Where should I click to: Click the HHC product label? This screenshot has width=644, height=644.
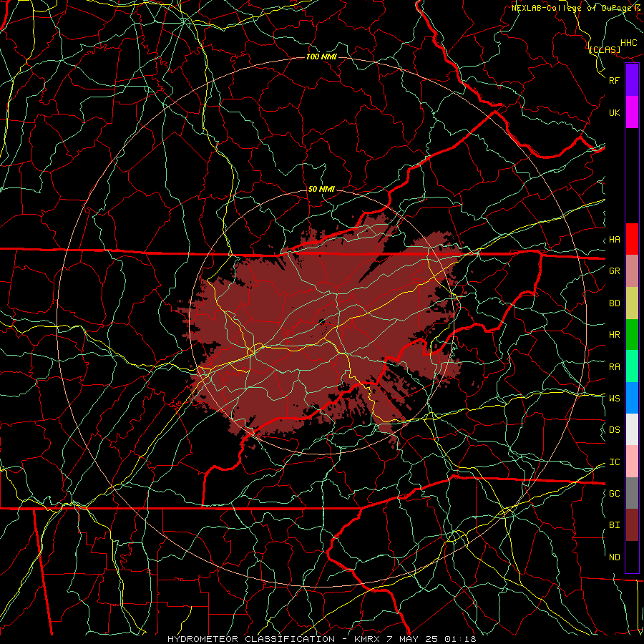click(629, 43)
